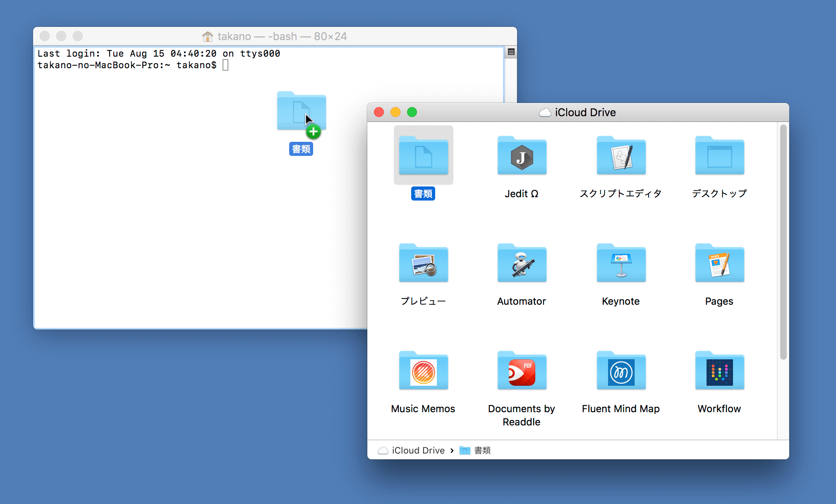Open the Fluent Mind Map folder

click(x=621, y=370)
